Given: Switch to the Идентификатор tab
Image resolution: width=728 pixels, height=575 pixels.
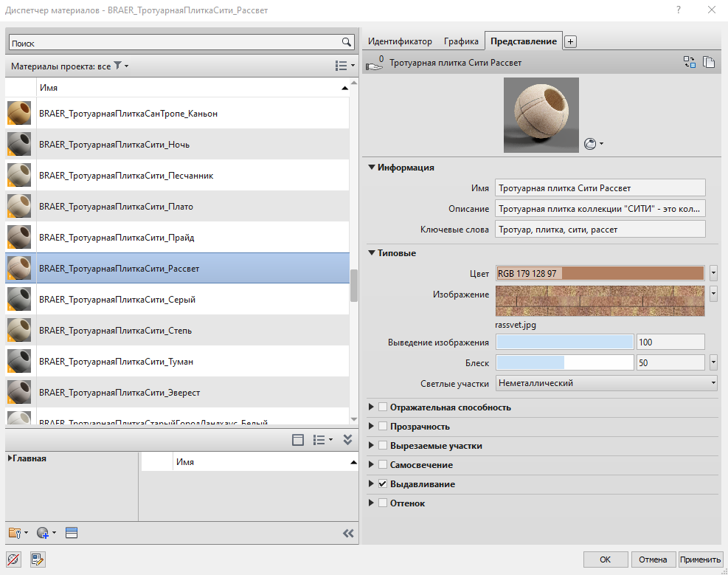Looking at the screenshot, I should [x=399, y=42].
